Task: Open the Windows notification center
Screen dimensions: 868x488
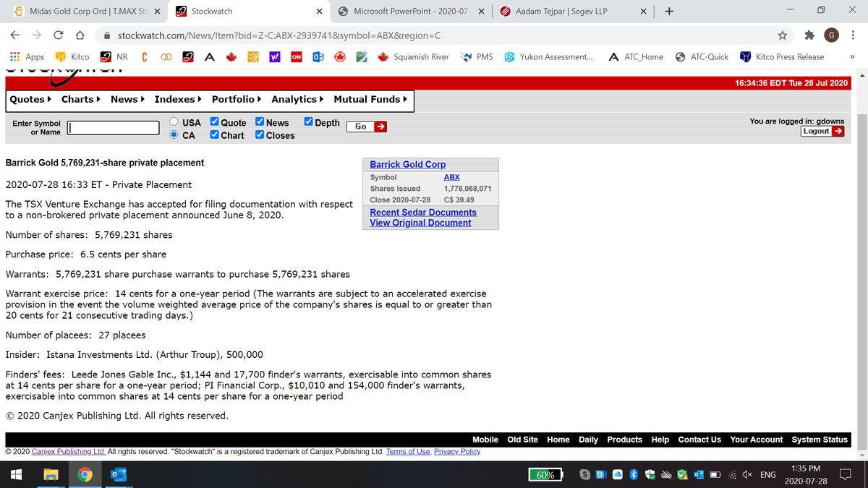Action: [x=846, y=475]
